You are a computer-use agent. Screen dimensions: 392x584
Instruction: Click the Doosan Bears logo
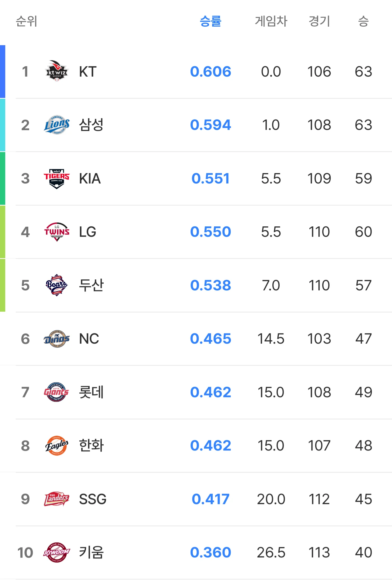pos(57,285)
